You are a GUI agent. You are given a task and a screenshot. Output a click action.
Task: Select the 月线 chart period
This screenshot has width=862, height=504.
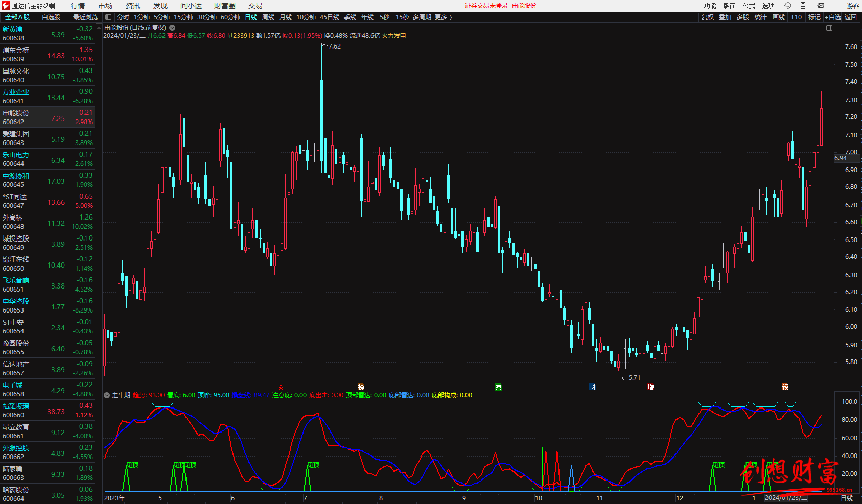286,17
